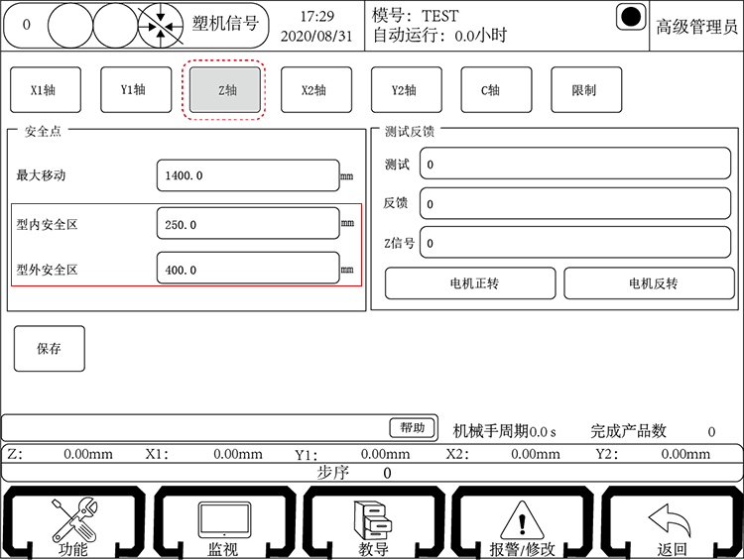Image resolution: width=744 pixels, height=560 pixels.
Task: Click the 返回 back arrow icon
Action: [x=673, y=518]
